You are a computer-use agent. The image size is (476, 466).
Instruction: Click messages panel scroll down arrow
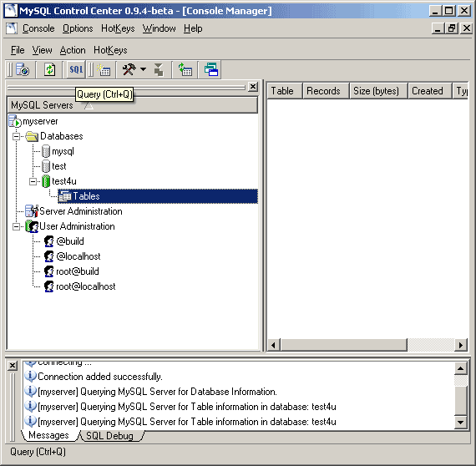(x=460, y=422)
